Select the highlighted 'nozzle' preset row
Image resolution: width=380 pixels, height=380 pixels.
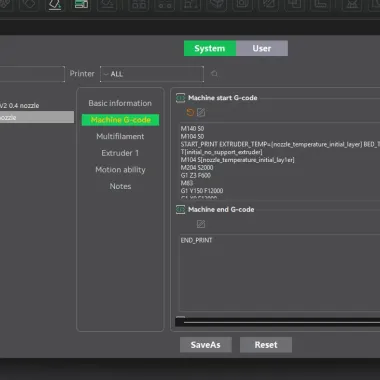[37, 117]
